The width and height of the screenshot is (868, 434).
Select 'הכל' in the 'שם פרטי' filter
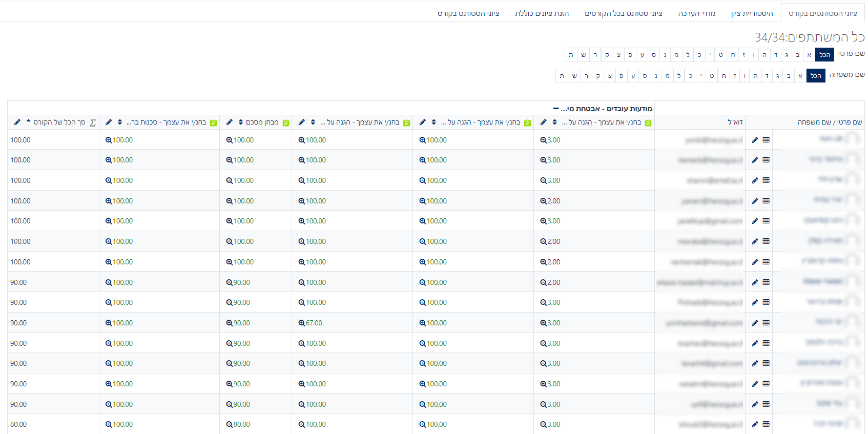[x=824, y=54]
